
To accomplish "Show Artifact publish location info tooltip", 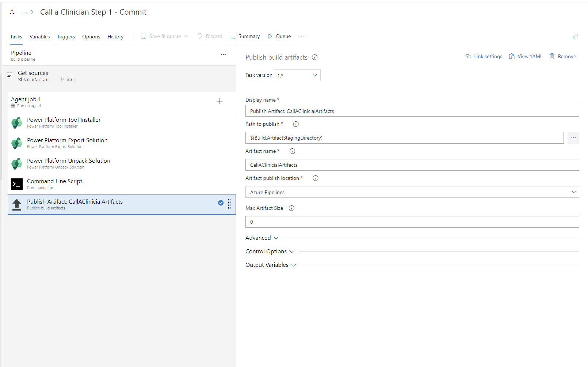I will 316,178.
